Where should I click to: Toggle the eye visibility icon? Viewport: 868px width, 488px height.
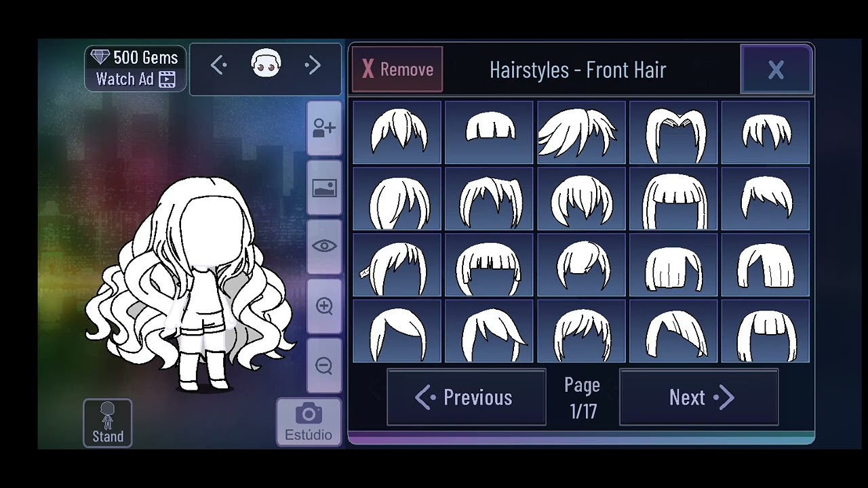coord(324,246)
